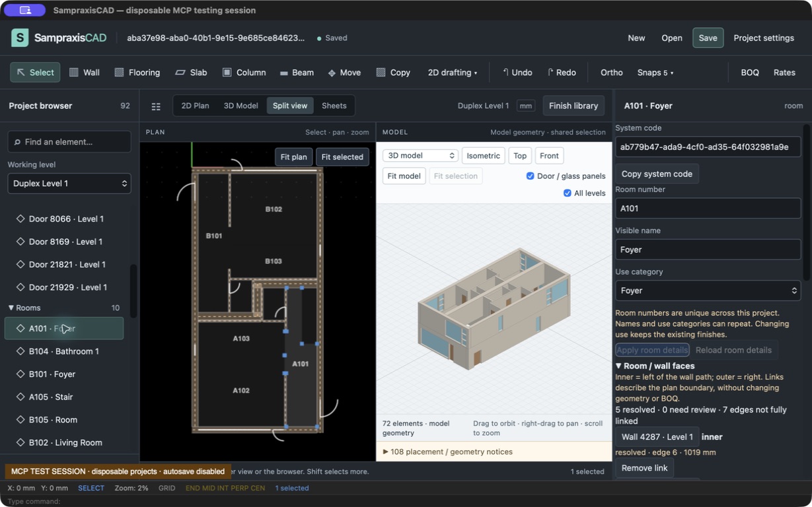This screenshot has height=507, width=812.
Task: Switch model to Front view
Action: click(x=549, y=156)
